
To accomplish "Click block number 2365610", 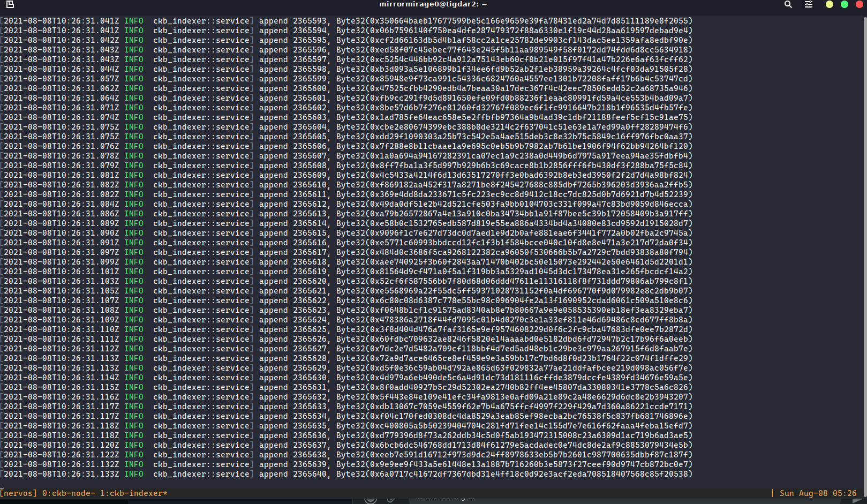I will coord(310,185).
